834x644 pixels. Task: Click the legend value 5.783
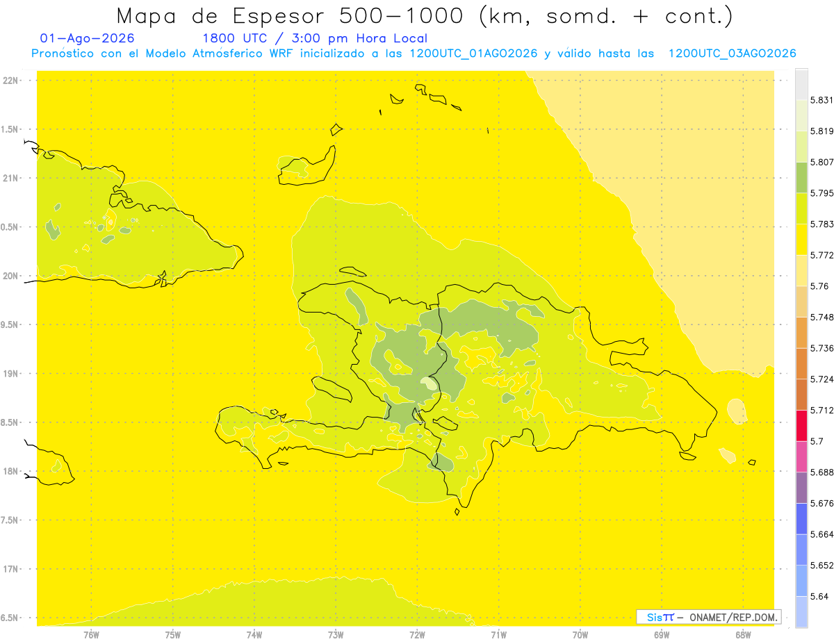822,224
